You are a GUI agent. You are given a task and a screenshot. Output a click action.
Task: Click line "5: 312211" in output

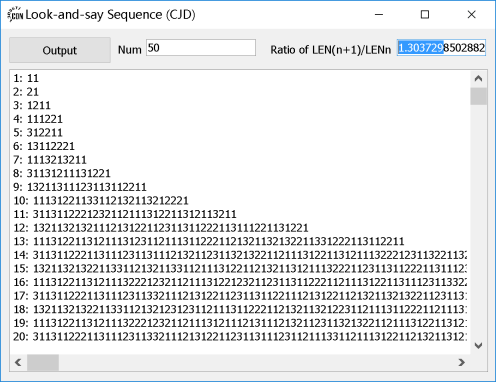38,133
